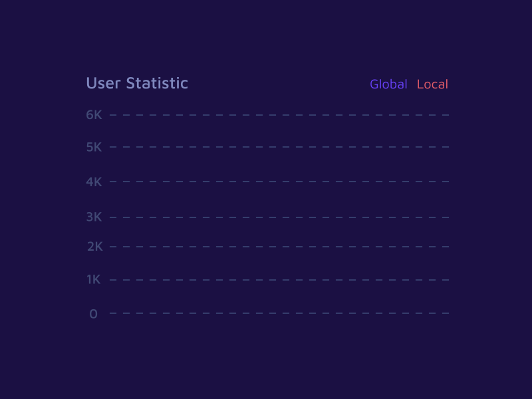Click the dashed gridline at the 4K level
This screenshot has width=532, height=399.
[279, 181]
